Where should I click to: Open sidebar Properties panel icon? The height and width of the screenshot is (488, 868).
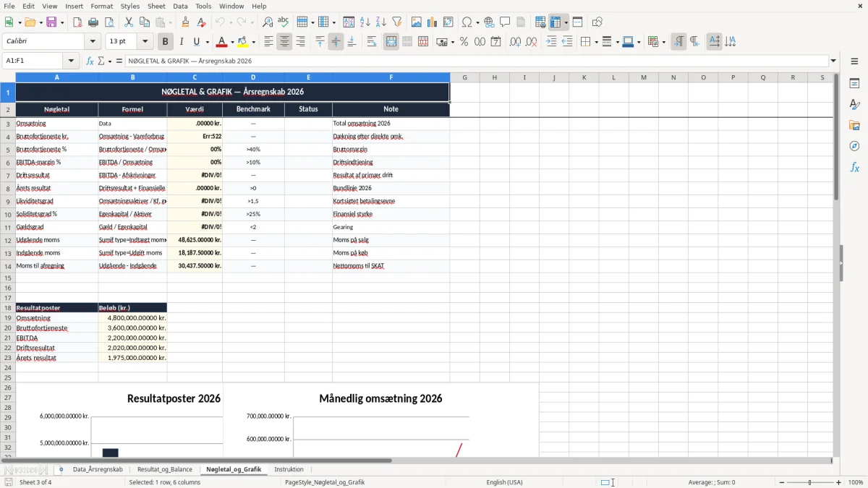(854, 84)
